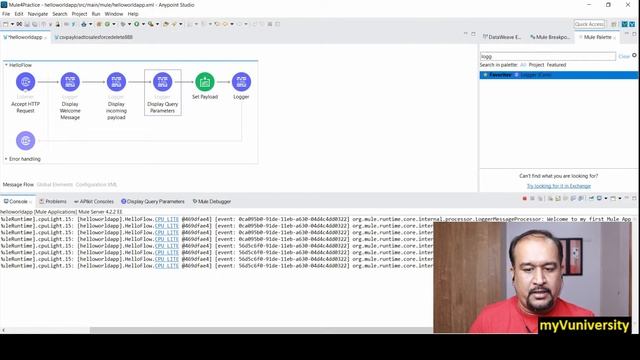Open the Search menu
640x360 pixels.
60,14
